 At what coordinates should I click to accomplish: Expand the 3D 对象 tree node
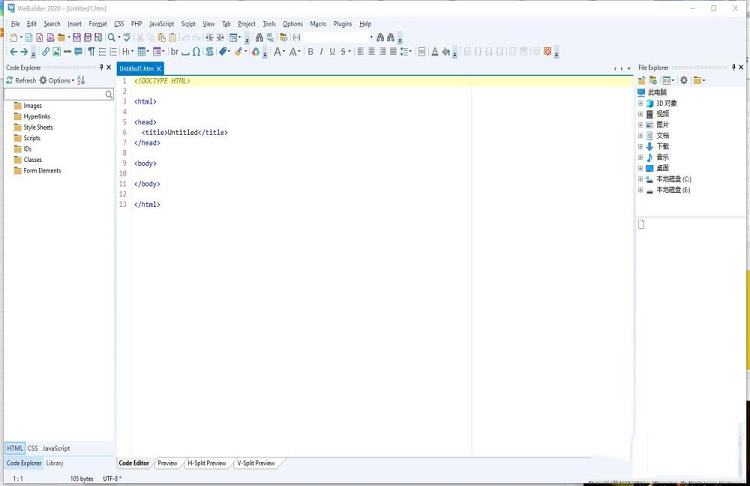pos(640,103)
